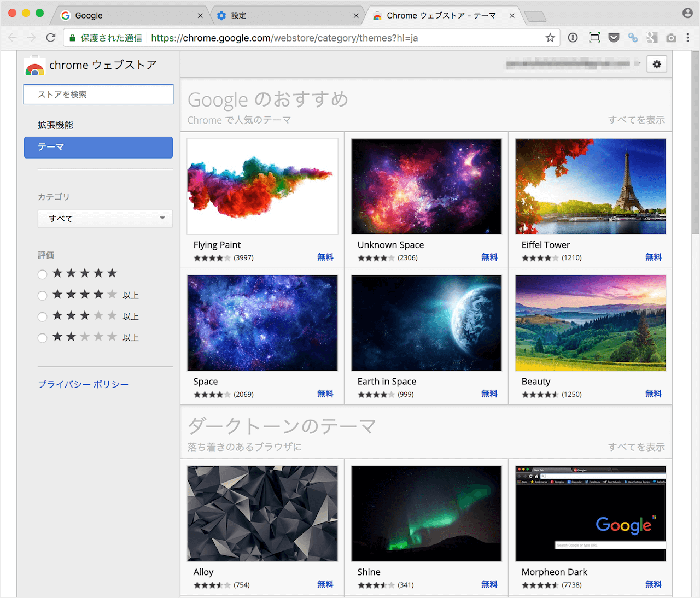
Task: Open the Flying Paint theme thumbnail
Action: (262, 186)
